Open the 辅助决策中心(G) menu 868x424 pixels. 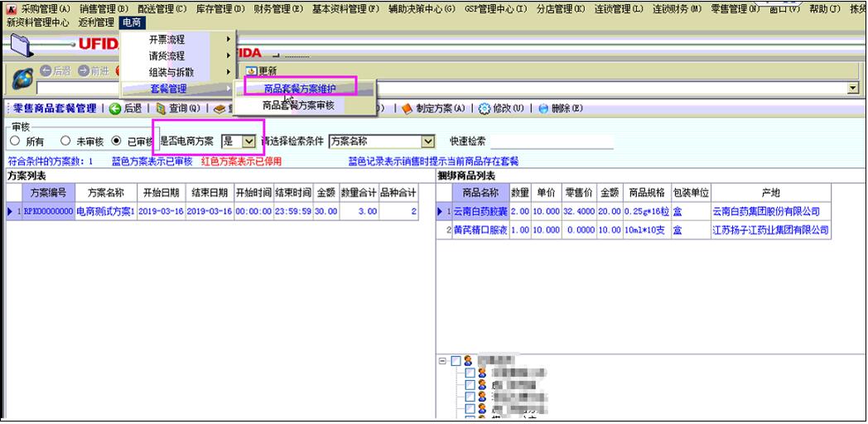tap(422, 9)
